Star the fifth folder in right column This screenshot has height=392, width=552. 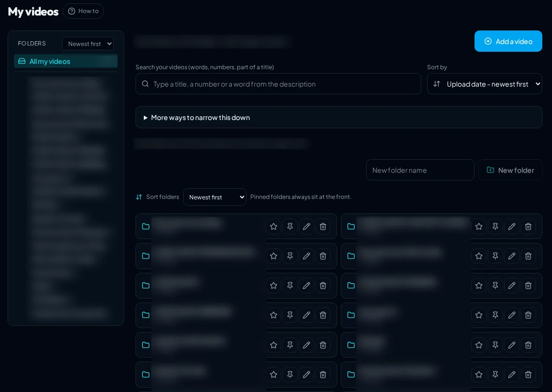[479, 345]
